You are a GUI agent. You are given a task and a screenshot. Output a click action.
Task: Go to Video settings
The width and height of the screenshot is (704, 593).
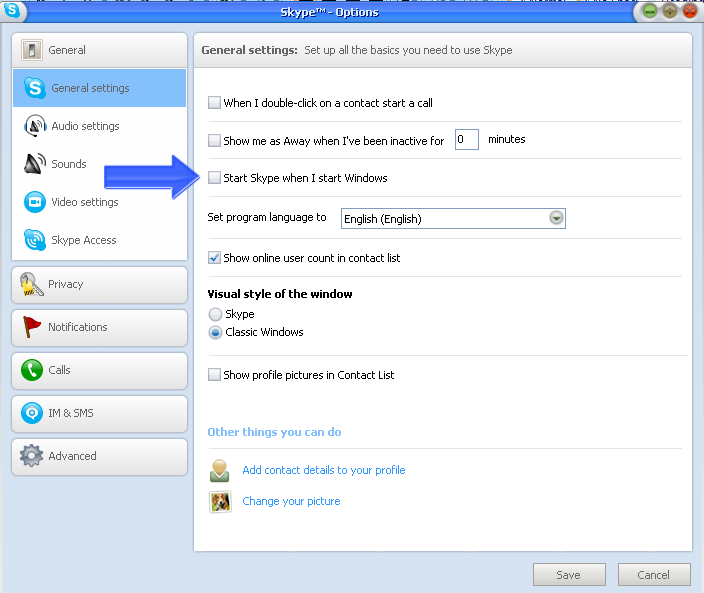tap(99, 202)
